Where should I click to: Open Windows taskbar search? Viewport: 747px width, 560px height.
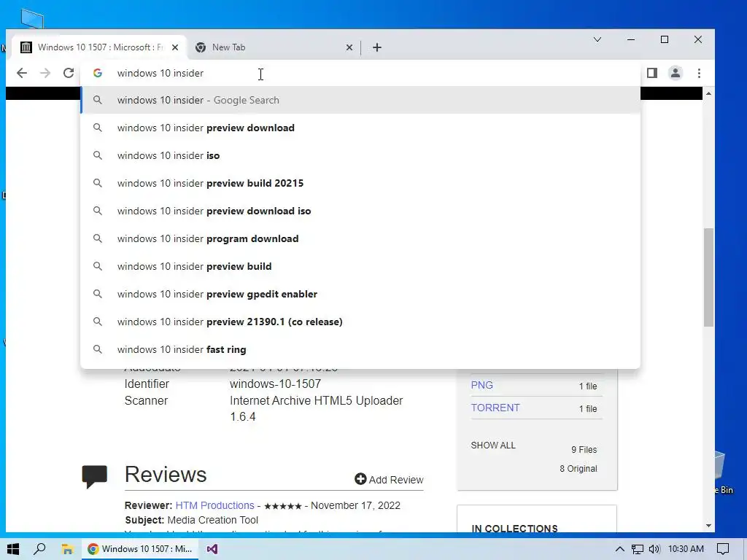point(39,548)
